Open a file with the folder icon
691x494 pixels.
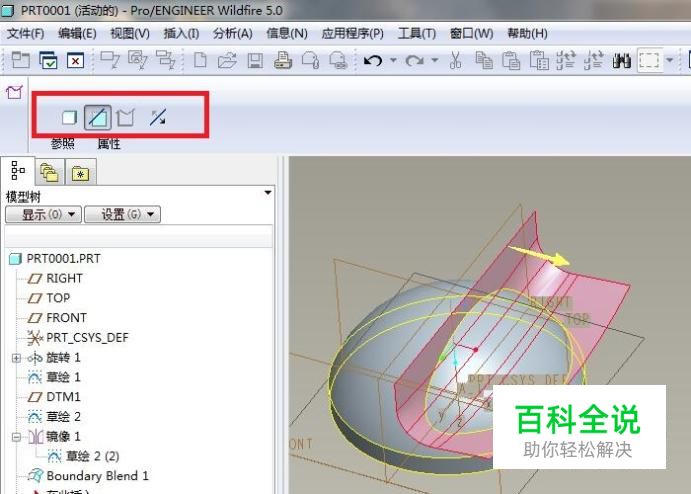[227, 60]
